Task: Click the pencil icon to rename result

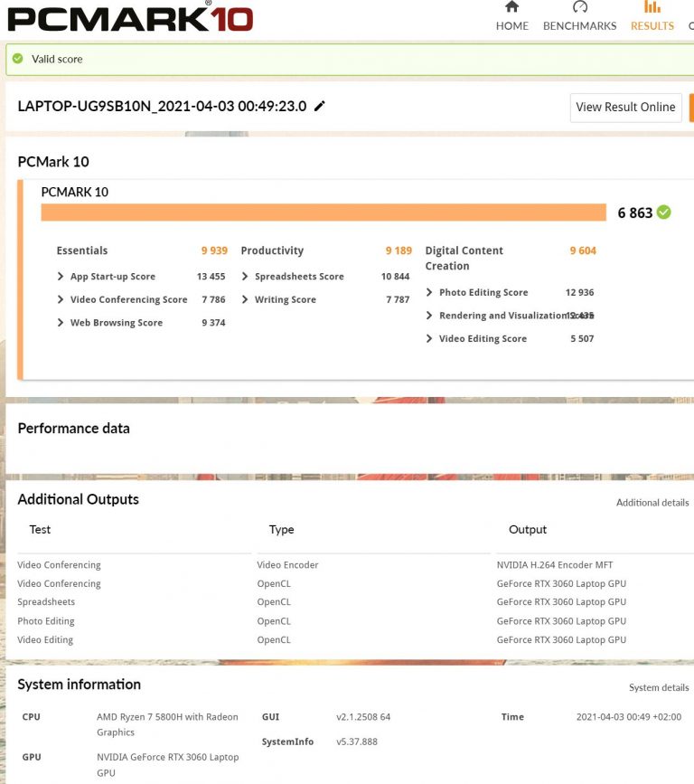Action: pos(319,107)
